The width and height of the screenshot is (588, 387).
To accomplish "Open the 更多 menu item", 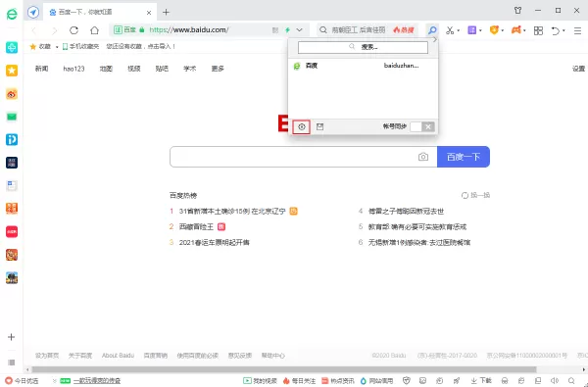I will point(218,69).
